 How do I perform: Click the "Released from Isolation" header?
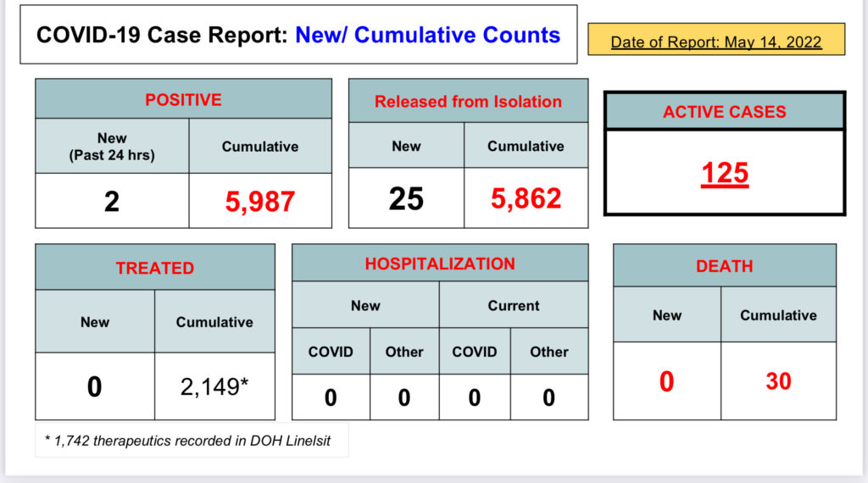468,101
